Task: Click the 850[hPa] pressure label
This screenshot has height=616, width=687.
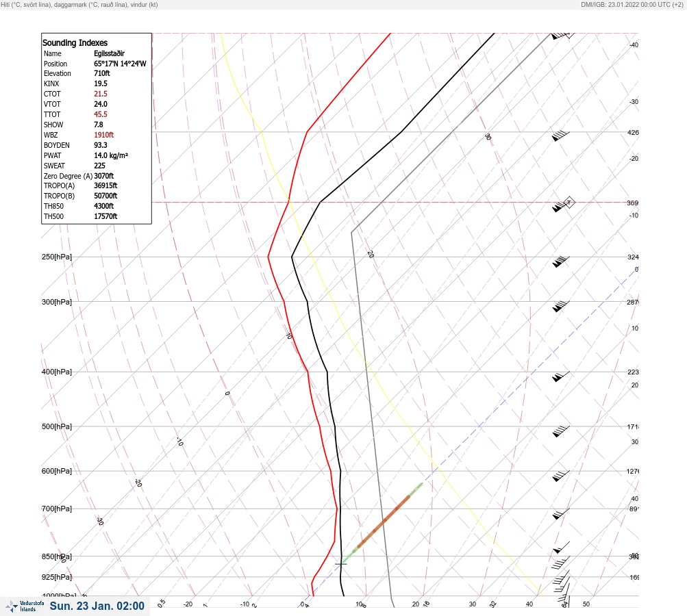Action: tap(57, 557)
